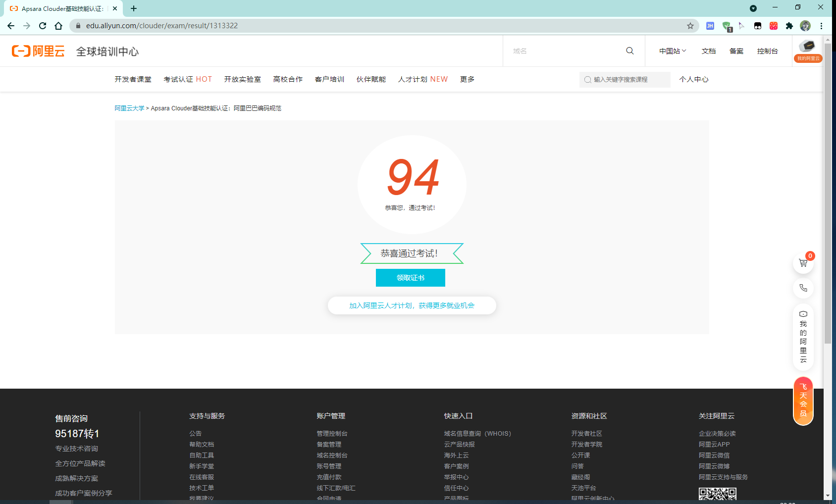Click the JH extension icon in toolbar
The height and width of the screenshot is (504, 836).
710,26
